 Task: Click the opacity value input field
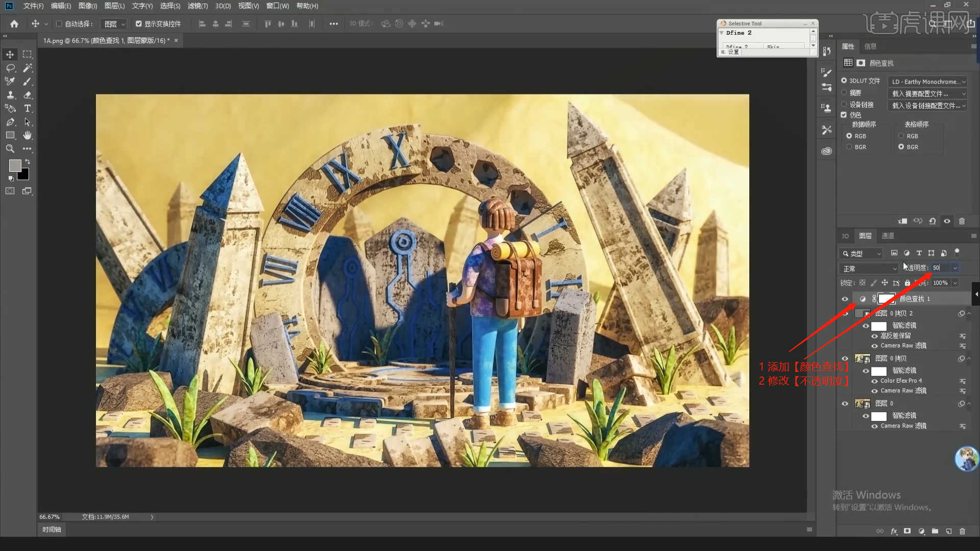tap(939, 268)
